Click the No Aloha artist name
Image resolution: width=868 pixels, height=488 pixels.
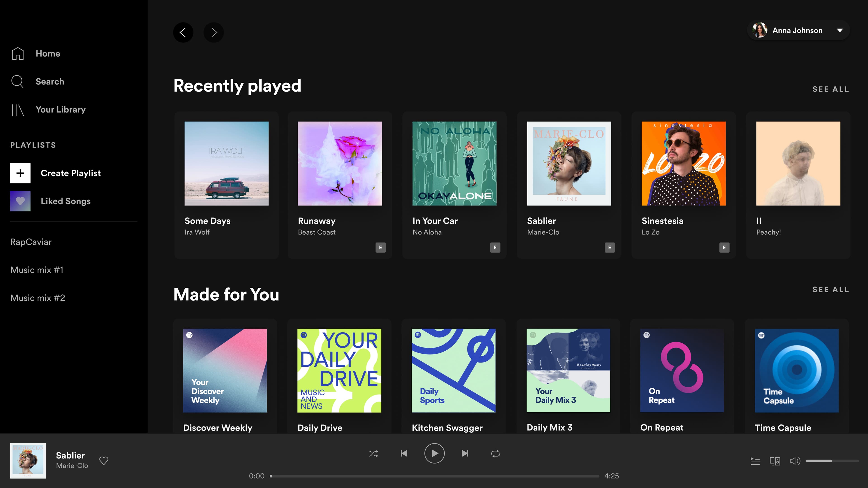click(427, 232)
